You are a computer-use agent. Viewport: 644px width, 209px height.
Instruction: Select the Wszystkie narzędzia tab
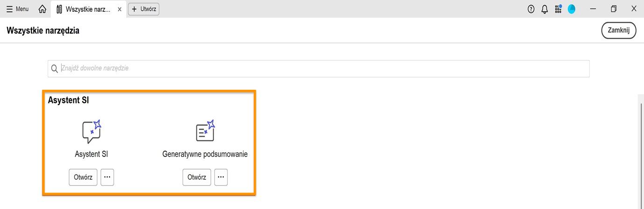point(87,9)
